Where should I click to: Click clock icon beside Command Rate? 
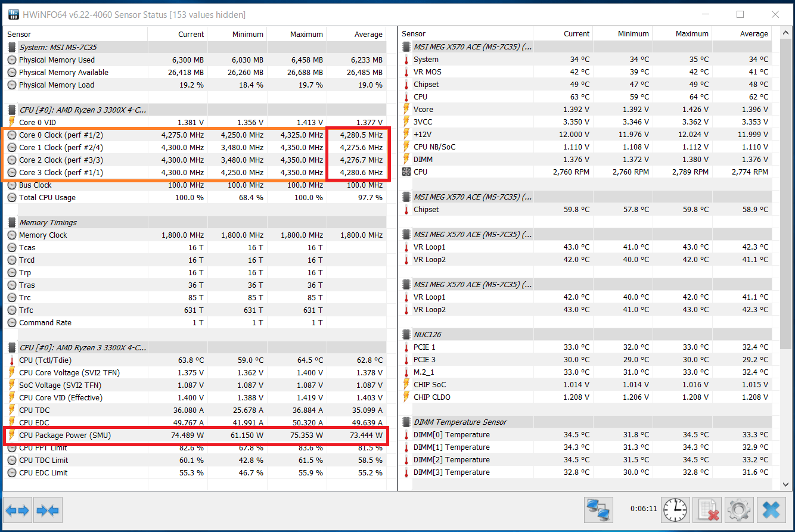click(12, 322)
